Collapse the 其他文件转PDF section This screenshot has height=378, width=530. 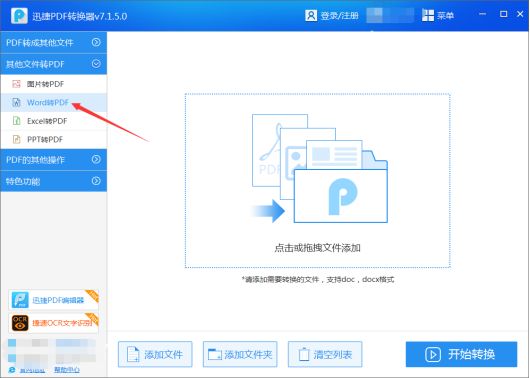click(x=54, y=64)
